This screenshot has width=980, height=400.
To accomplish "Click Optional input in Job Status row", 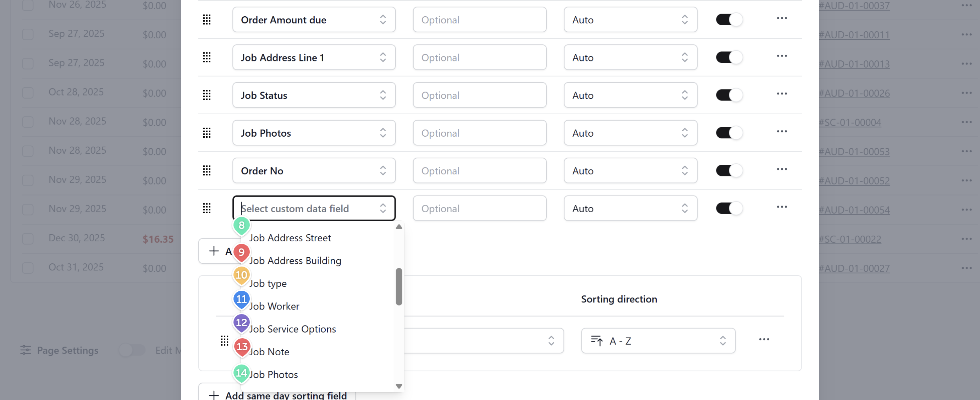I will point(479,95).
